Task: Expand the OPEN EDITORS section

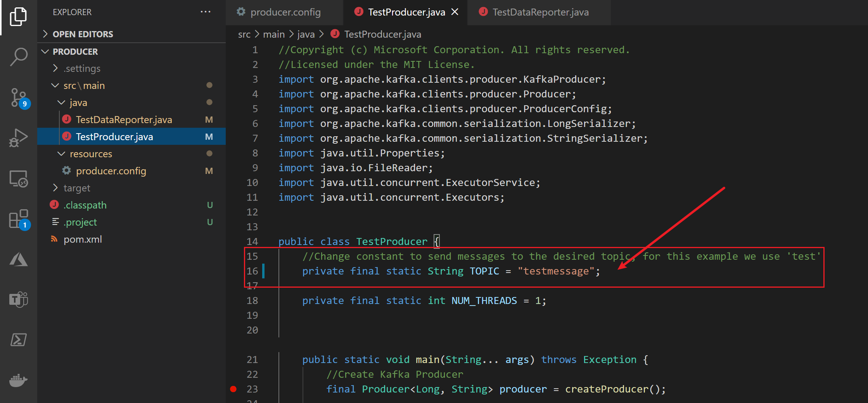Action: pyautogui.click(x=83, y=34)
